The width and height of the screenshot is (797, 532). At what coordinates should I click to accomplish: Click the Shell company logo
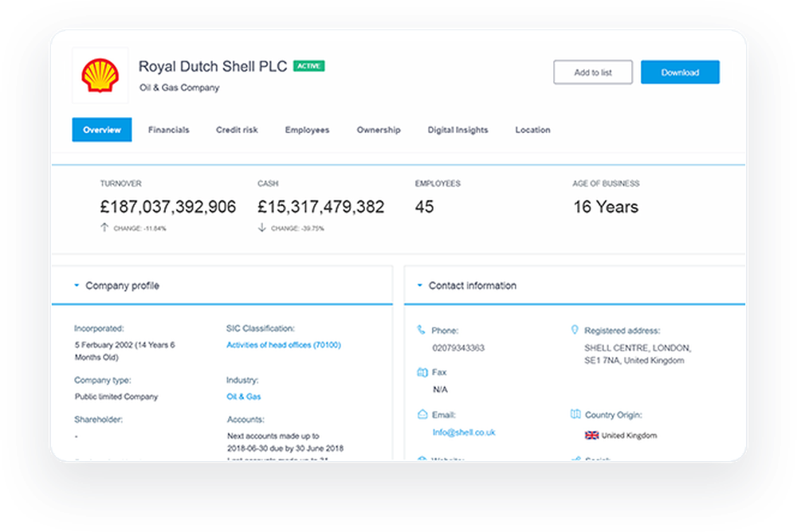click(100, 76)
